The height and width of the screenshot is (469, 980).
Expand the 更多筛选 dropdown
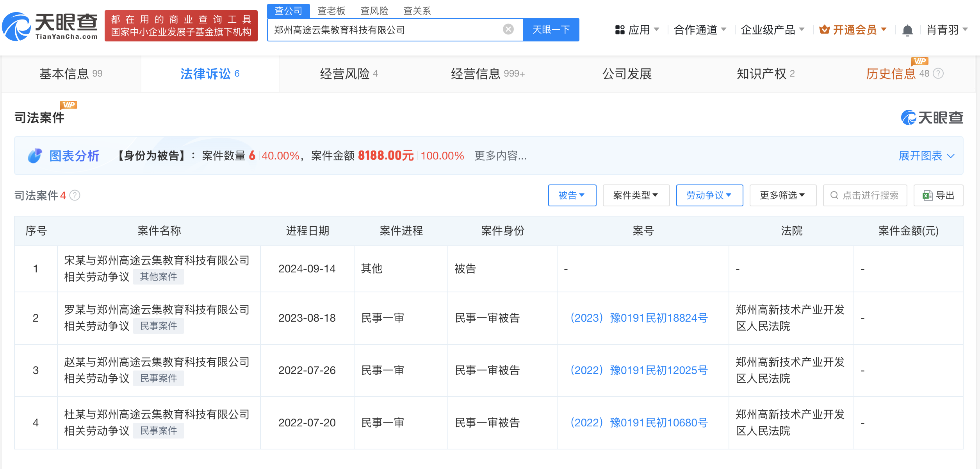[782, 195]
